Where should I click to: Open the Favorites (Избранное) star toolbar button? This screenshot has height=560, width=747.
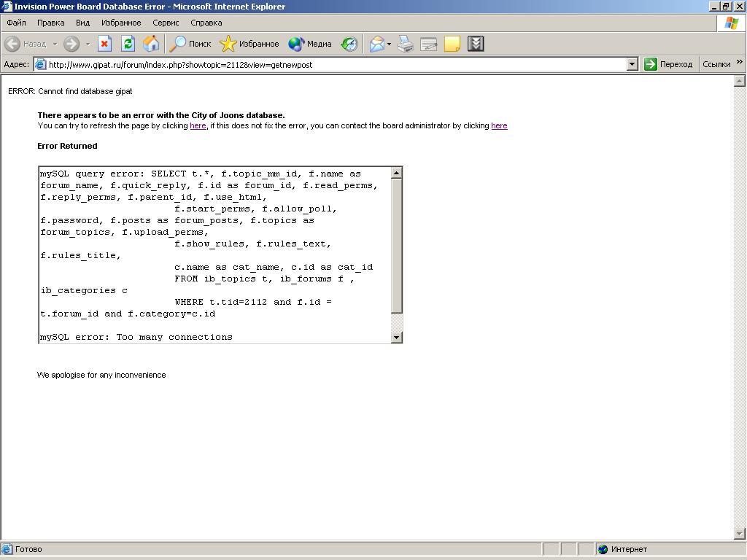(249, 44)
